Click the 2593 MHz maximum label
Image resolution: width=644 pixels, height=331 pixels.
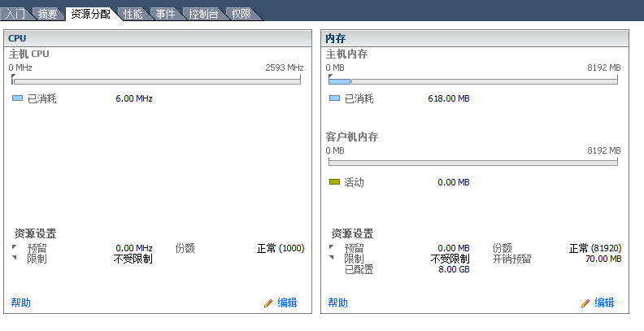click(285, 68)
